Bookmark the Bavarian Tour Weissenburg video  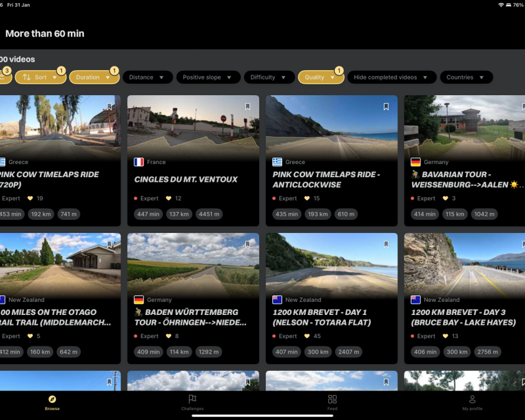point(522,105)
